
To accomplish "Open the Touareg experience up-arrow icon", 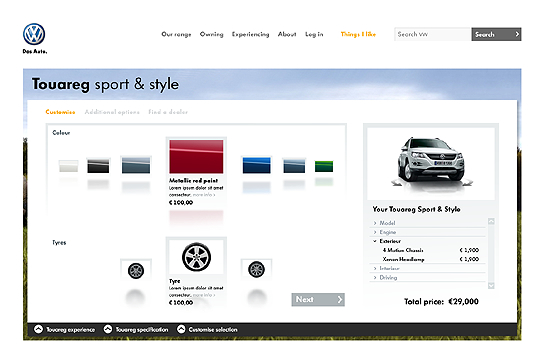I will (39, 329).
